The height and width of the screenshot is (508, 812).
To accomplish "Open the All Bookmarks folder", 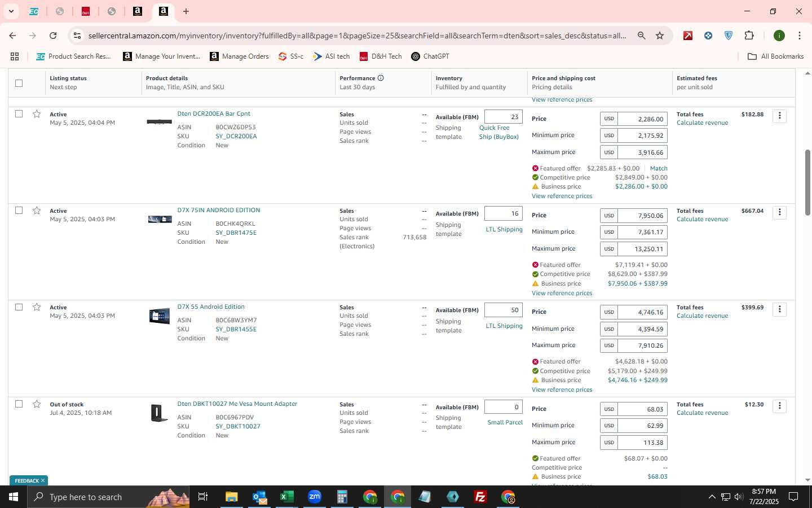I will tap(775, 56).
